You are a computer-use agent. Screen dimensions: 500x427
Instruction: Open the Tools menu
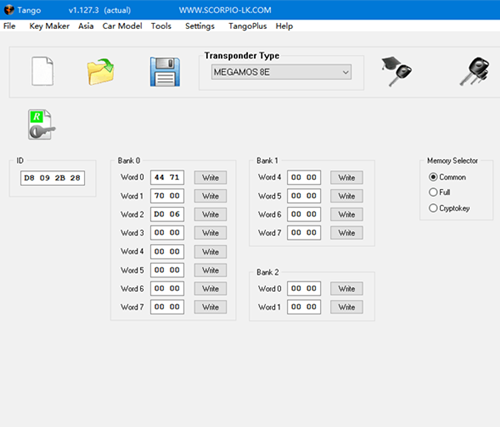tap(161, 26)
